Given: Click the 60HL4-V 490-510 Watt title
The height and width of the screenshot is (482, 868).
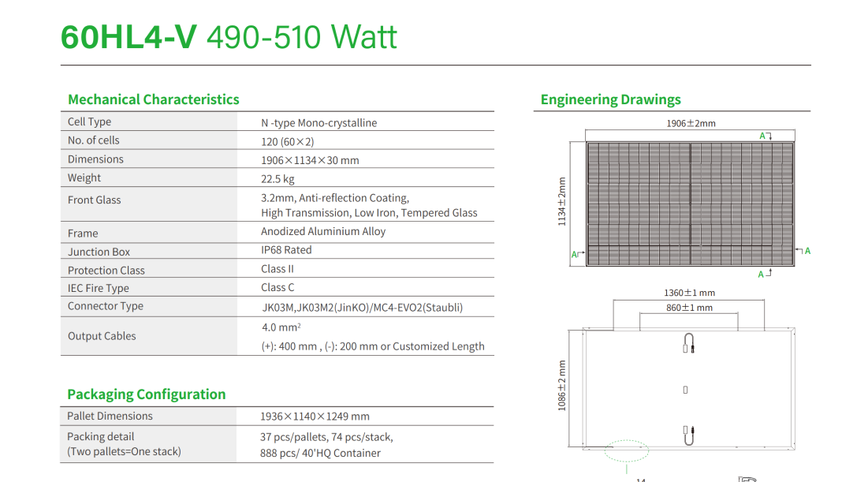Looking at the screenshot, I should pos(229,37).
